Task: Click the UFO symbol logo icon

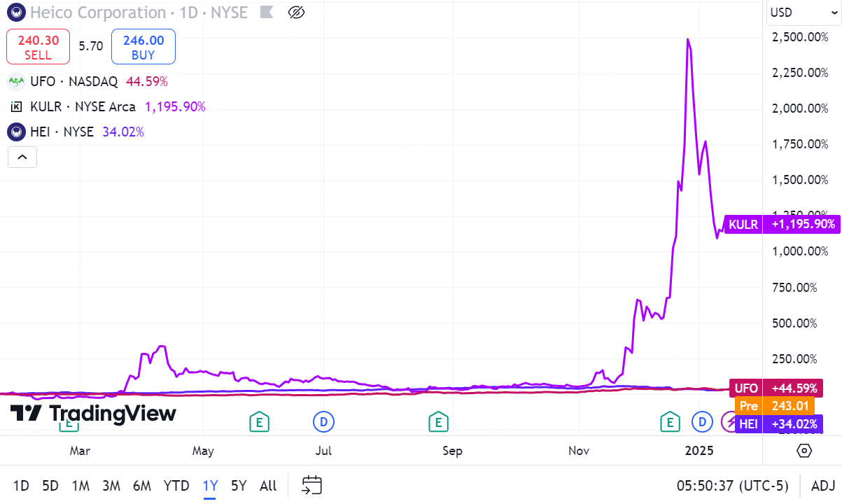Action: pos(16,81)
